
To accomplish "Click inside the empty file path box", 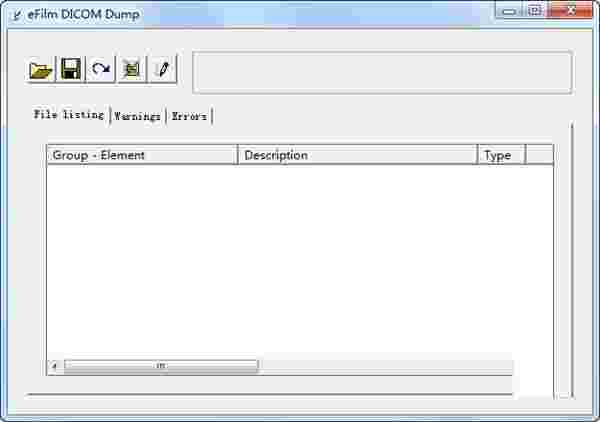I will 382,72.
